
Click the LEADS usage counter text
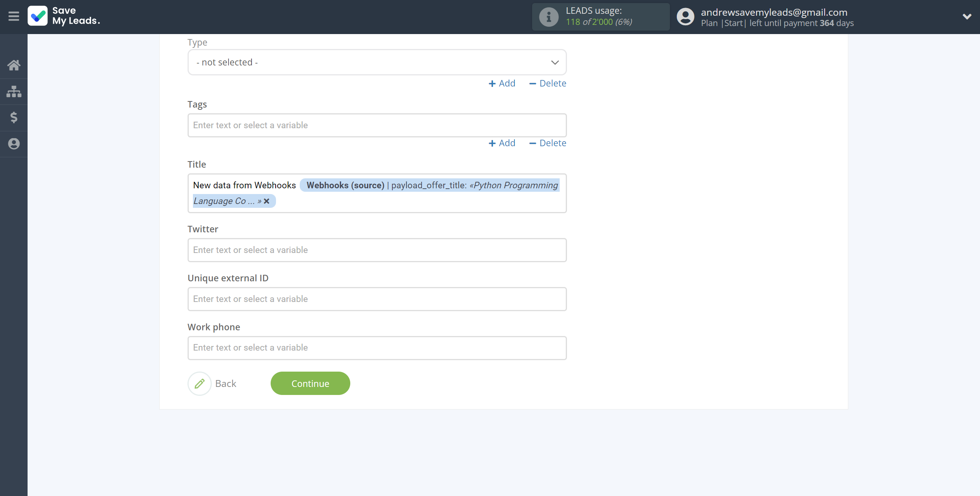pos(599,22)
